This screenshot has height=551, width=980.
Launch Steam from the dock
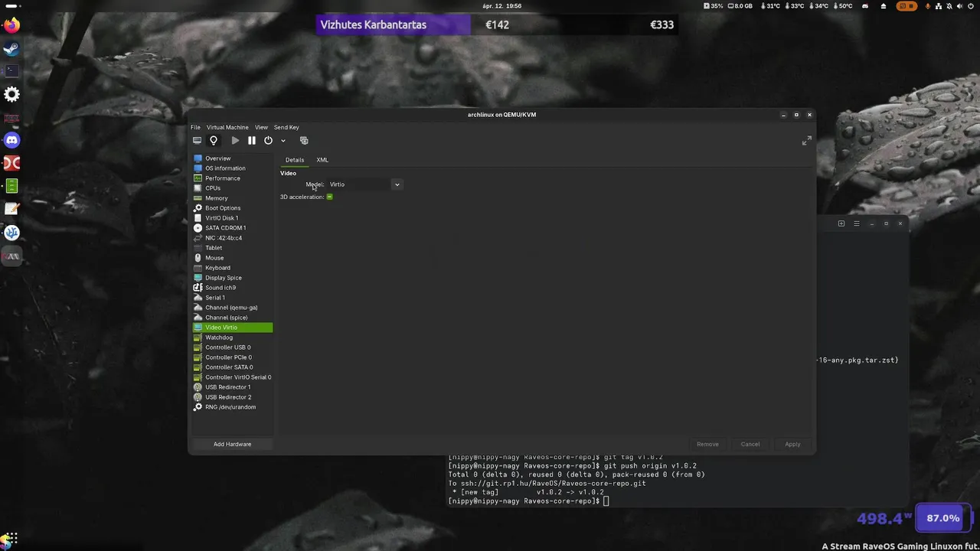click(x=11, y=49)
